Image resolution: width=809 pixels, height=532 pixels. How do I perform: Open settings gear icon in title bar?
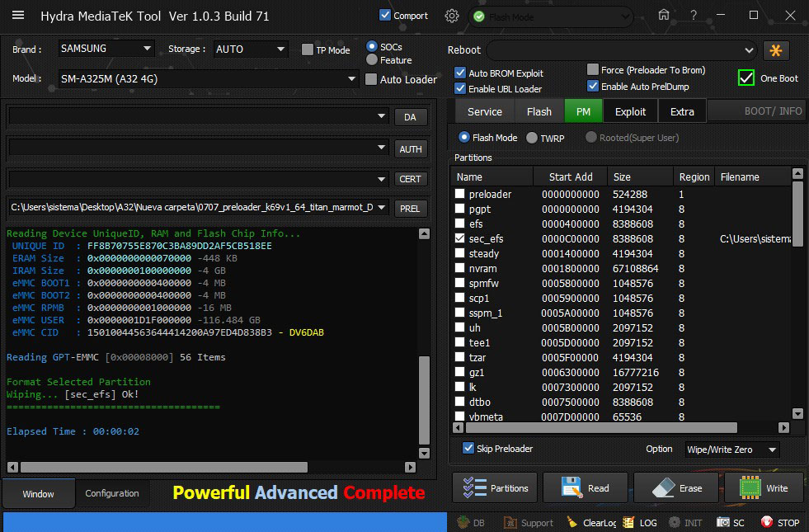[x=451, y=16]
